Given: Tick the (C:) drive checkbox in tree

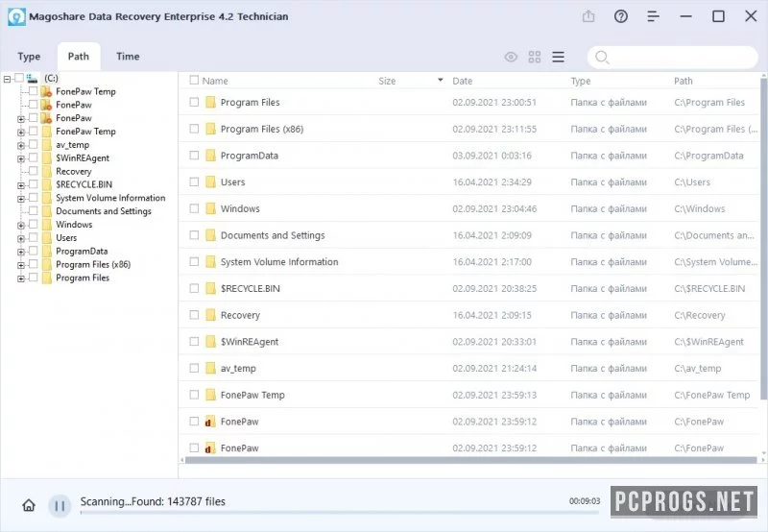Looking at the screenshot, I should (19, 78).
